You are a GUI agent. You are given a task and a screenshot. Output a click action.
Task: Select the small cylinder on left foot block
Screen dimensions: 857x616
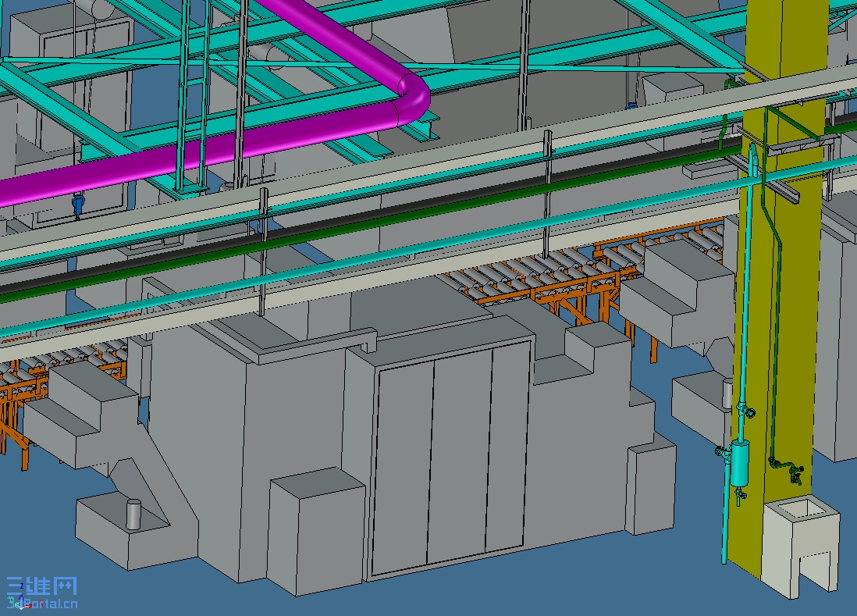[x=133, y=514]
